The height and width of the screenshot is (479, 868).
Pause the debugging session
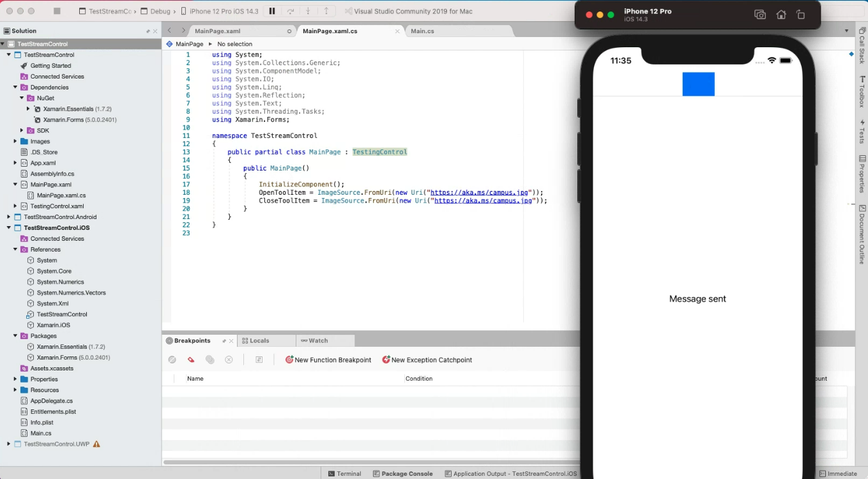point(271,10)
